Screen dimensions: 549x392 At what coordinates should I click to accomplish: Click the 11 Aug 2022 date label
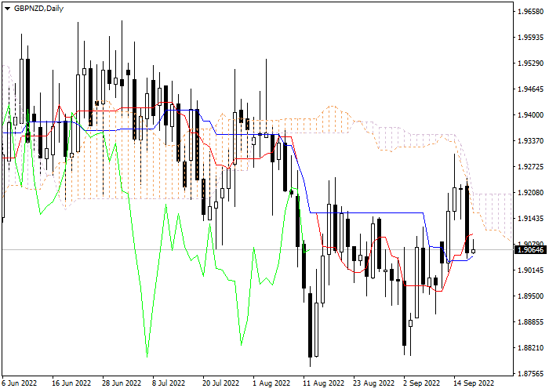[324, 383]
